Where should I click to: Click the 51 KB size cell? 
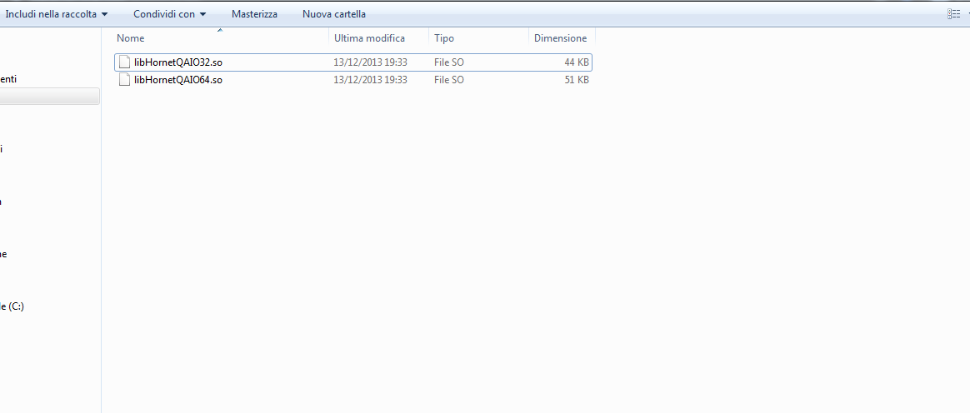coord(577,80)
